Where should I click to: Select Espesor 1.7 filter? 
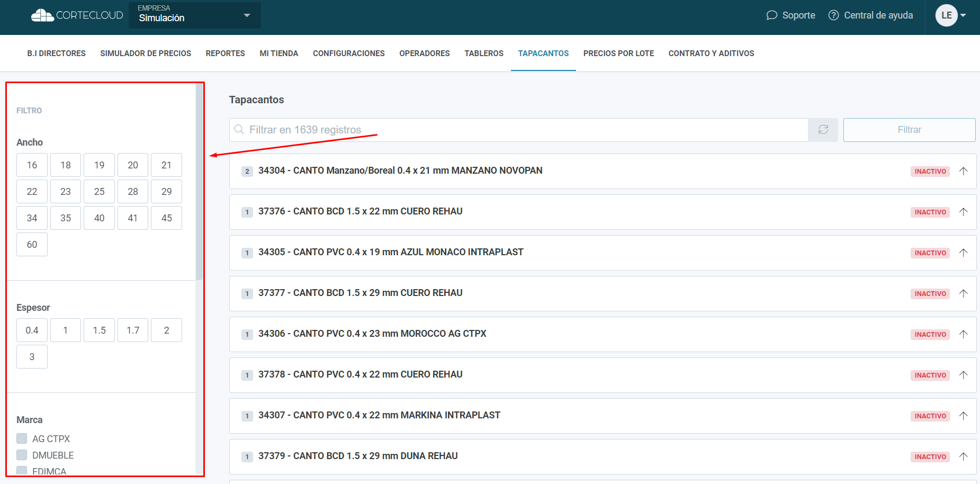pyautogui.click(x=133, y=330)
